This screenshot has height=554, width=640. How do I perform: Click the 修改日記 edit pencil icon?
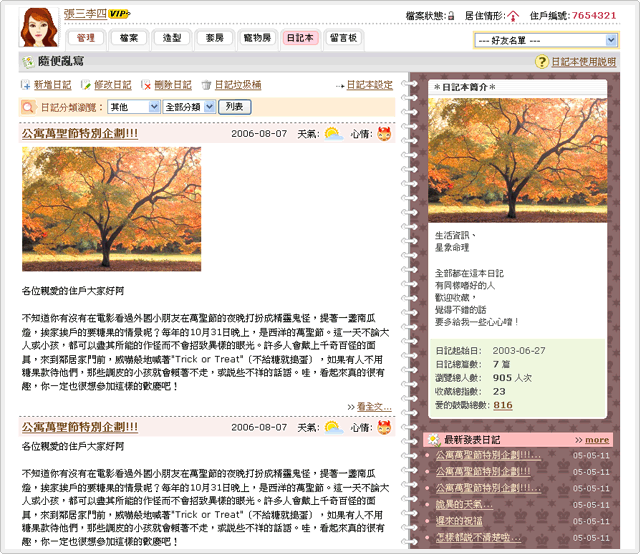85,85
